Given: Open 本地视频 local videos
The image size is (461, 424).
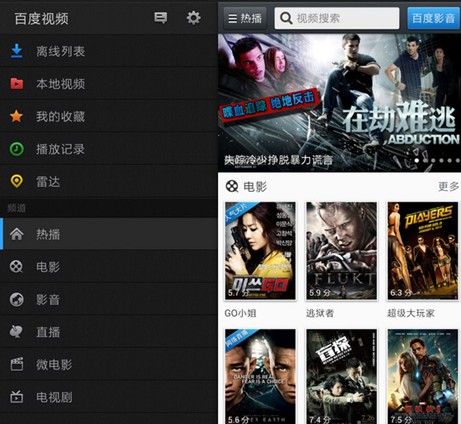Looking at the screenshot, I should (109, 84).
